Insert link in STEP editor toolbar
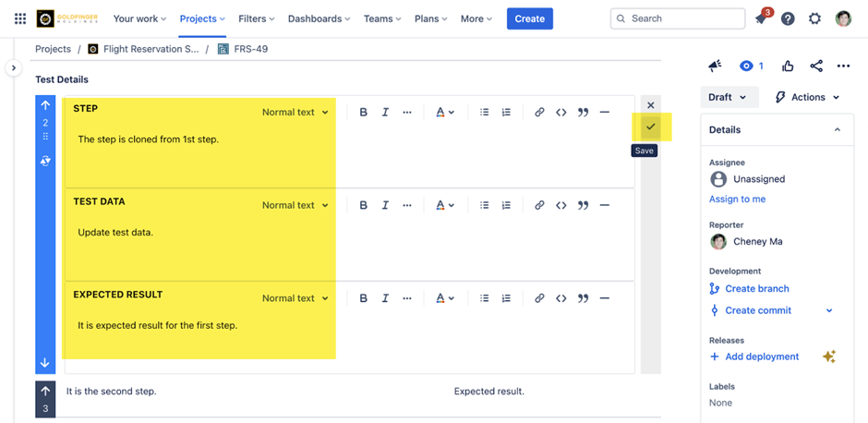868x423 pixels. (539, 112)
